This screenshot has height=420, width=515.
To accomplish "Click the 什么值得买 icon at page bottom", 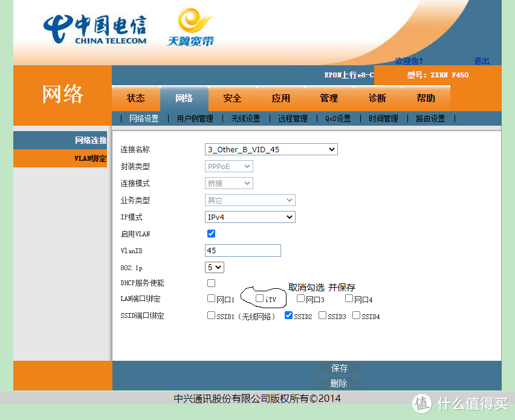I will (x=423, y=404).
